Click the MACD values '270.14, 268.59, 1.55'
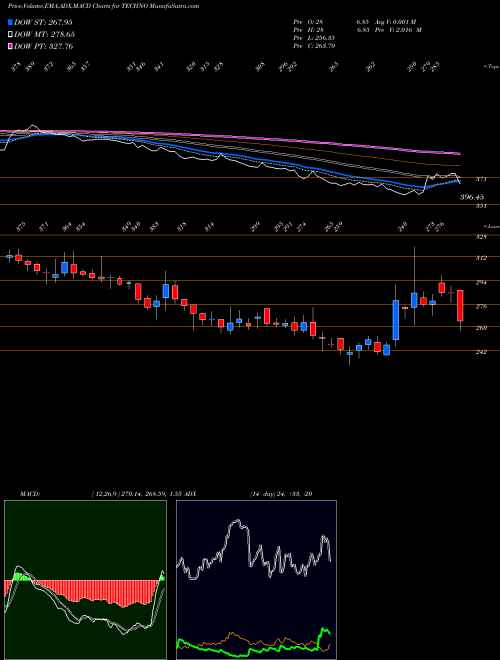 (150, 493)
